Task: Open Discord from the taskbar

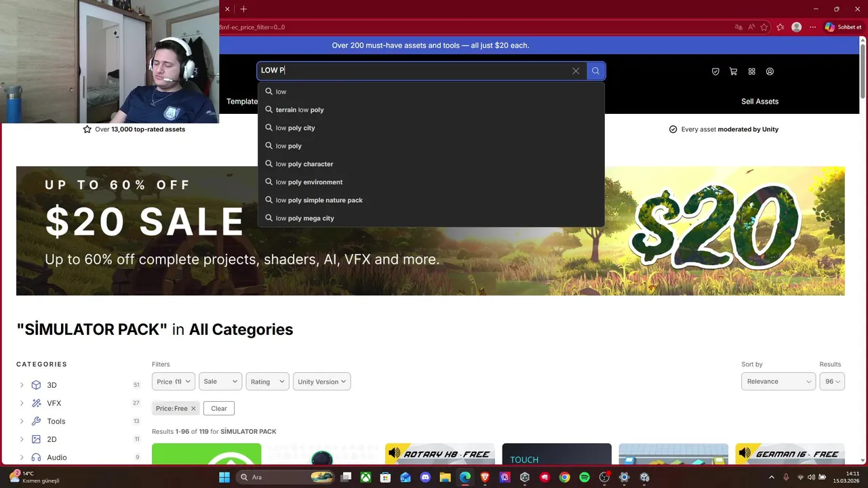Action: click(425, 477)
